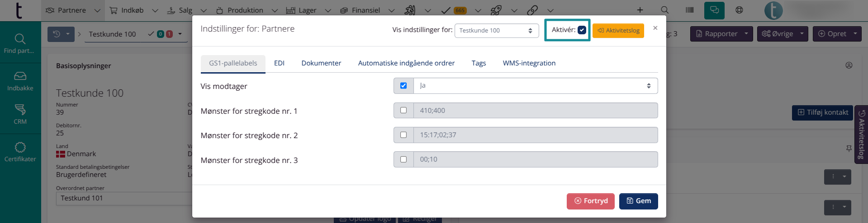Toggle the Vis modtager checkbox
This screenshot has height=223, width=868.
[403, 86]
